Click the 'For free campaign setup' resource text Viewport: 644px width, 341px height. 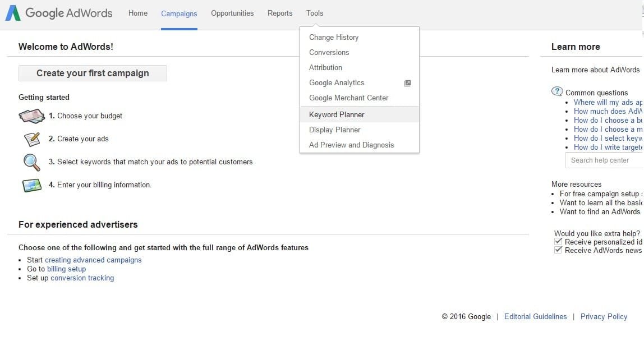(x=601, y=194)
